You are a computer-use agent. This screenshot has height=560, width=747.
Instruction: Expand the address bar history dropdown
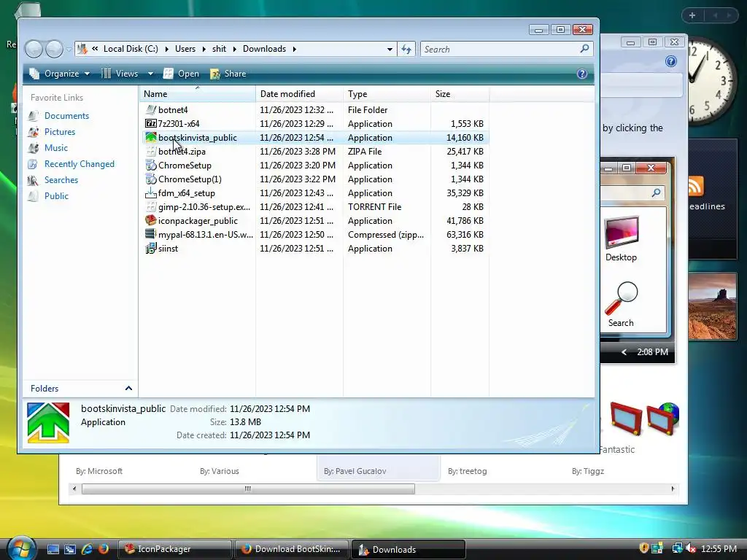(x=390, y=49)
